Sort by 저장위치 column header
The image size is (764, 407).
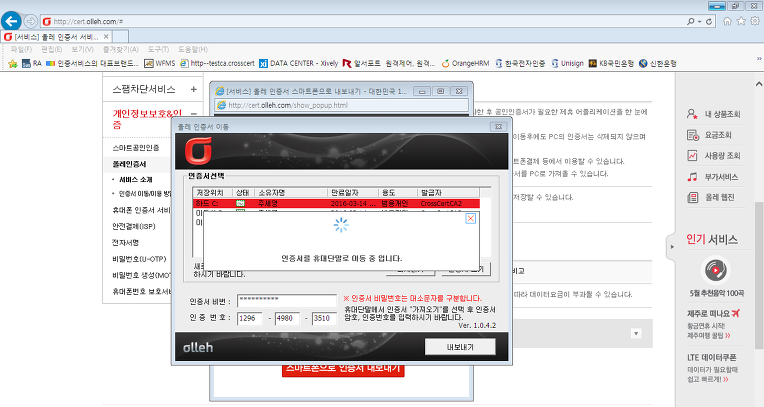click(212, 193)
